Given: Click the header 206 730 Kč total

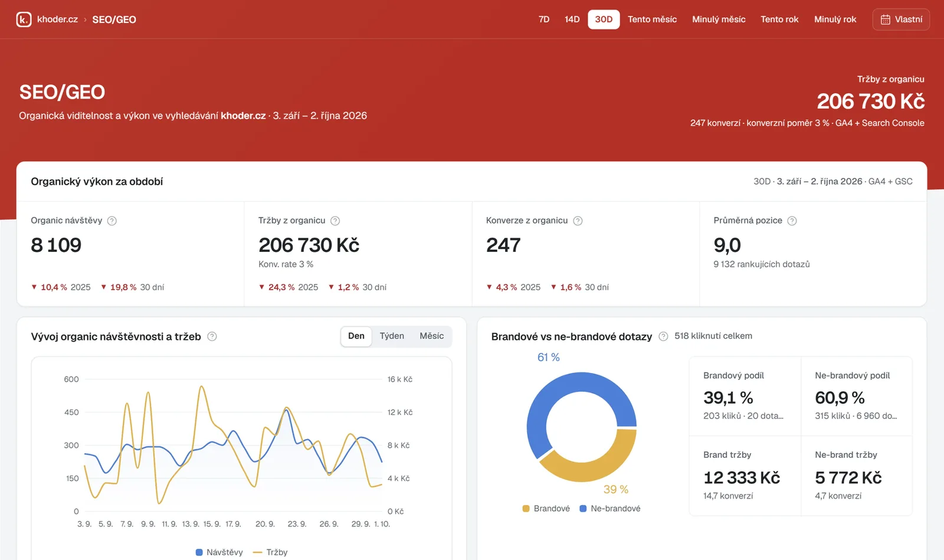Looking at the screenshot, I should point(871,101).
